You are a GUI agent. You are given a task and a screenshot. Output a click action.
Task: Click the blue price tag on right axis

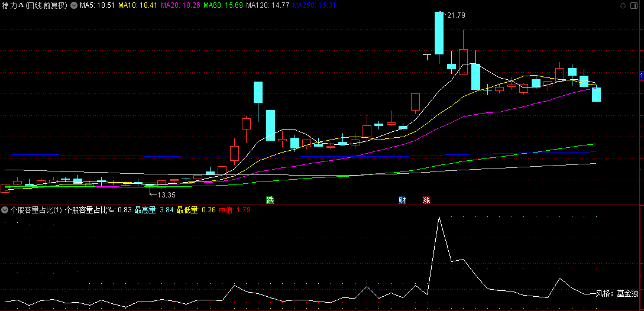pyautogui.click(x=642, y=76)
